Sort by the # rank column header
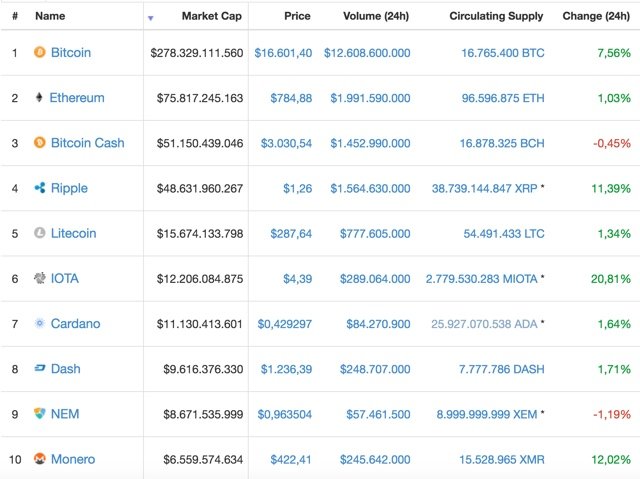 15,16
